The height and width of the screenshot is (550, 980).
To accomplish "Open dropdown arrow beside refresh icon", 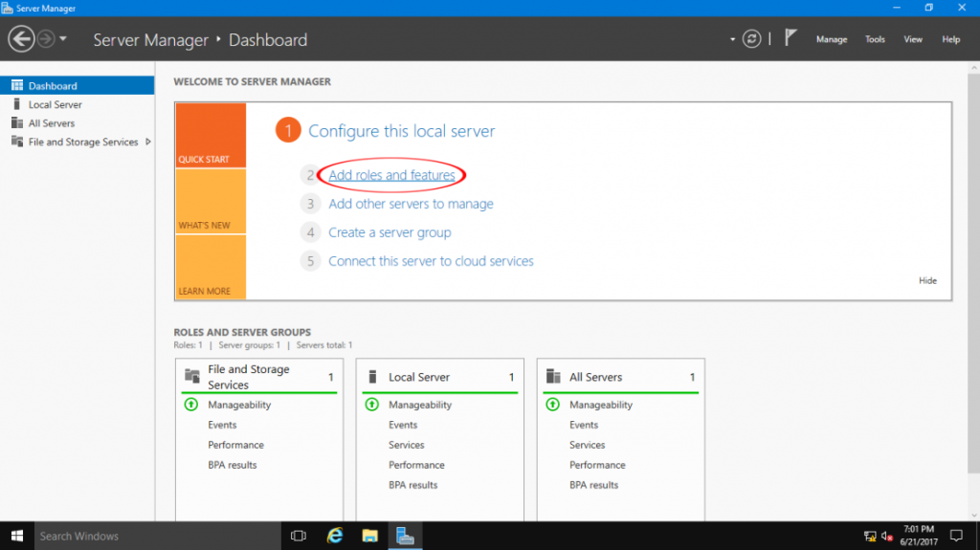I will [x=732, y=39].
